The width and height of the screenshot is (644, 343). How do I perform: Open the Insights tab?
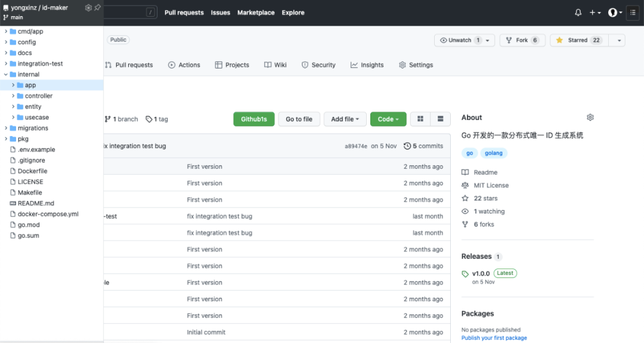tap(367, 65)
